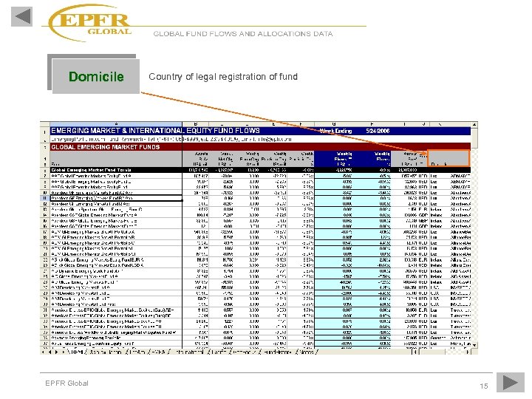The width and height of the screenshot is (532, 399).
Task: Open the GEM sheet tab
Action: point(77,352)
